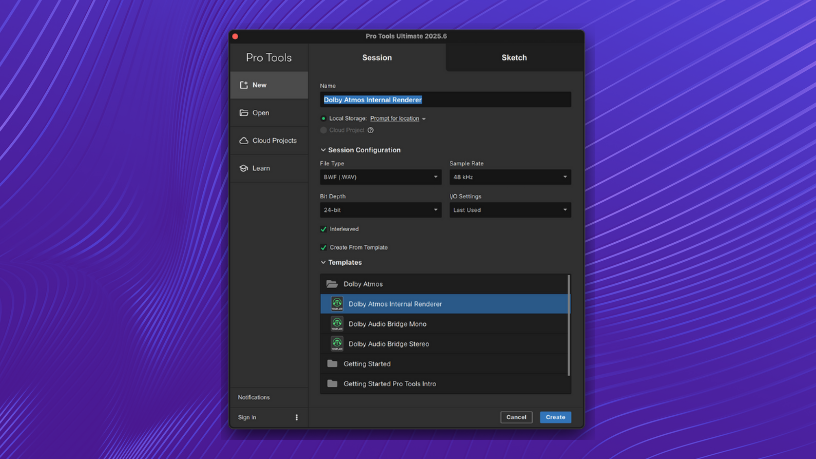
Task: Click Sign In at sidebar bottom
Action: (247, 417)
